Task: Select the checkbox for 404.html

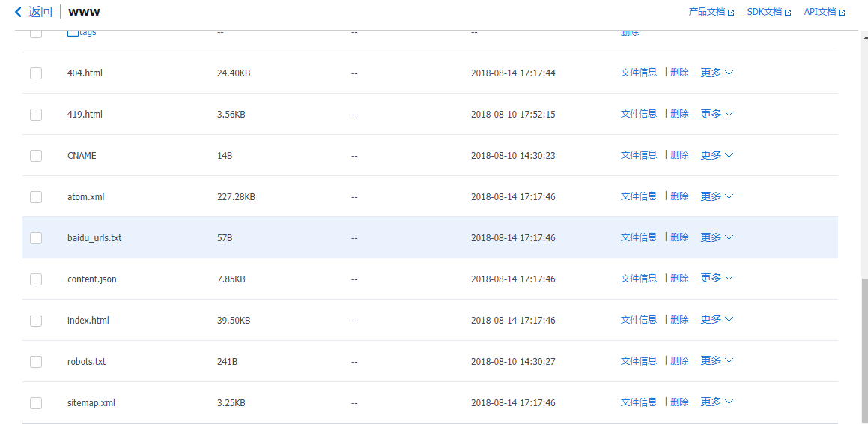Action: 36,73
